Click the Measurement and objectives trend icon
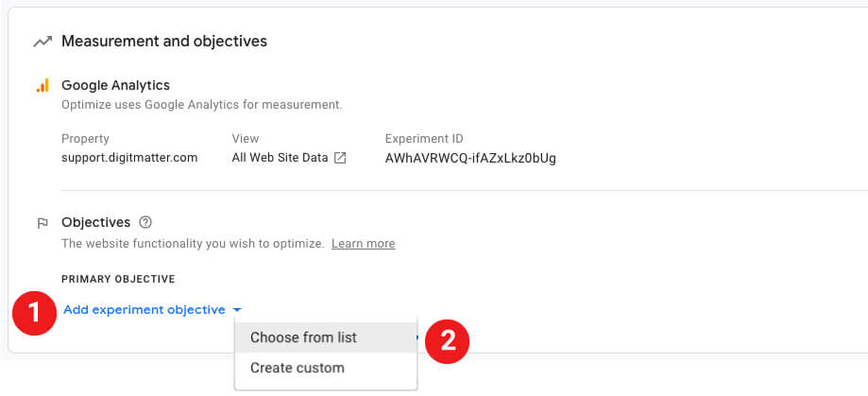The height and width of the screenshot is (396, 868). (x=43, y=42)
